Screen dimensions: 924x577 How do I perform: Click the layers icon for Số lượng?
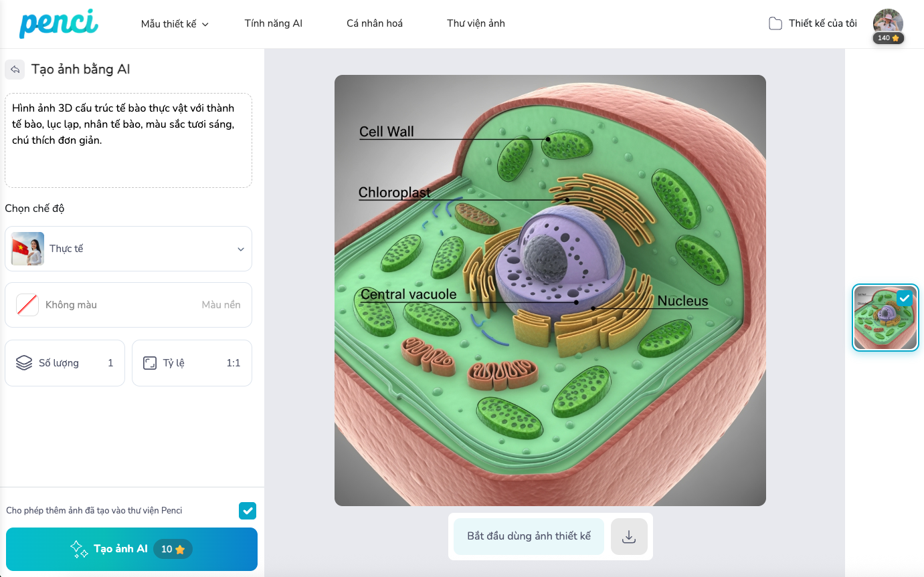24,363
